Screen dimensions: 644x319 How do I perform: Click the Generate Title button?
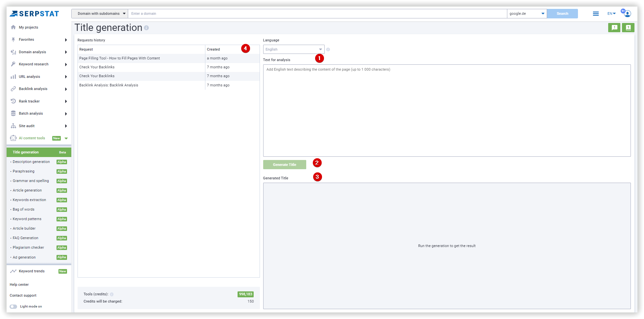click(285, 165)
